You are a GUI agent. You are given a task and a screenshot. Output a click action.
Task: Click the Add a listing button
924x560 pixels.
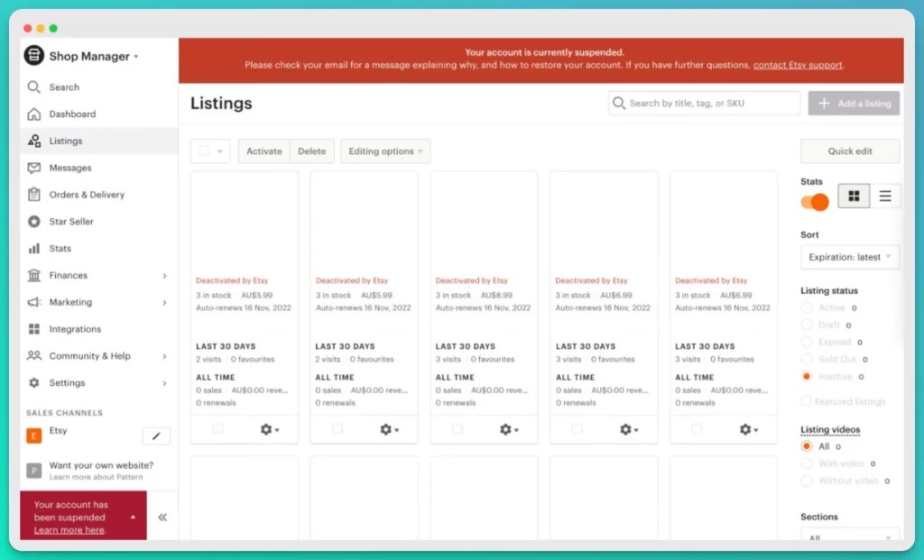tap(854, 103)
